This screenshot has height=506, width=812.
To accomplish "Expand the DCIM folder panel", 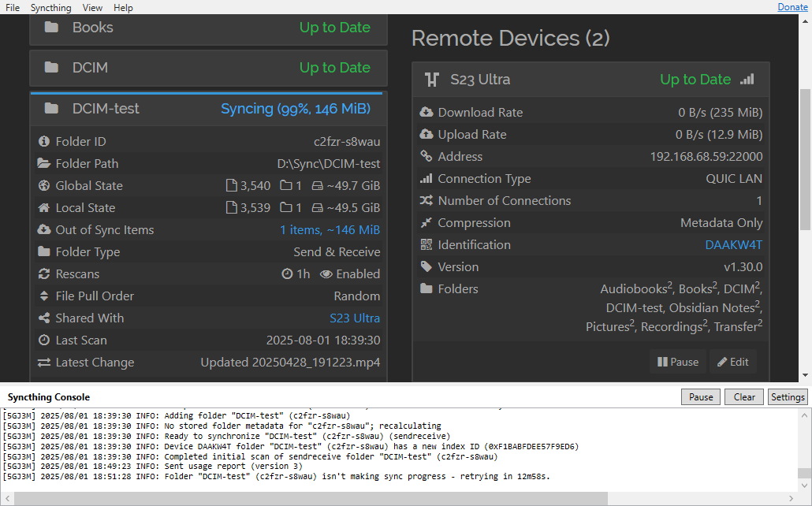I will click(208, 68).
